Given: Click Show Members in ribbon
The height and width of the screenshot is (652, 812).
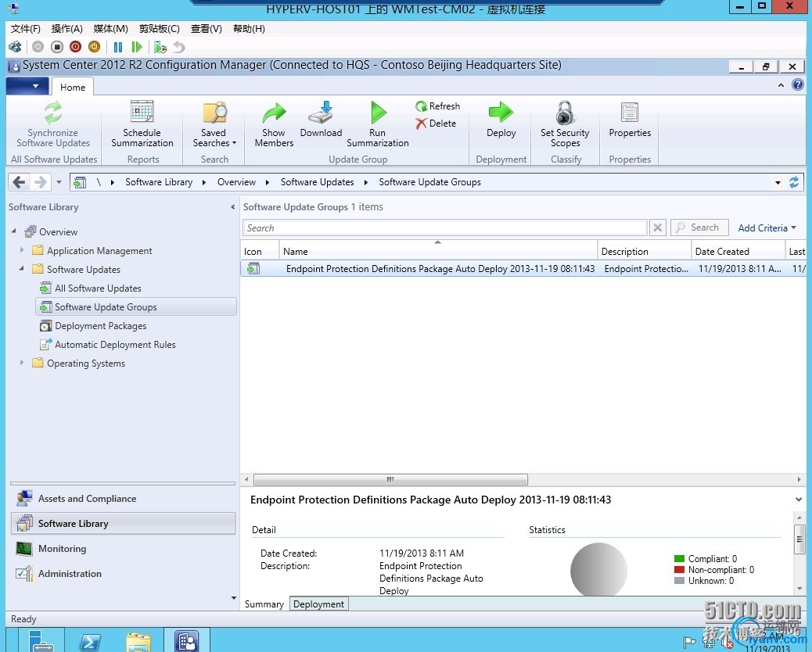Looking at the screenshot, I should [x=274, y=125].
